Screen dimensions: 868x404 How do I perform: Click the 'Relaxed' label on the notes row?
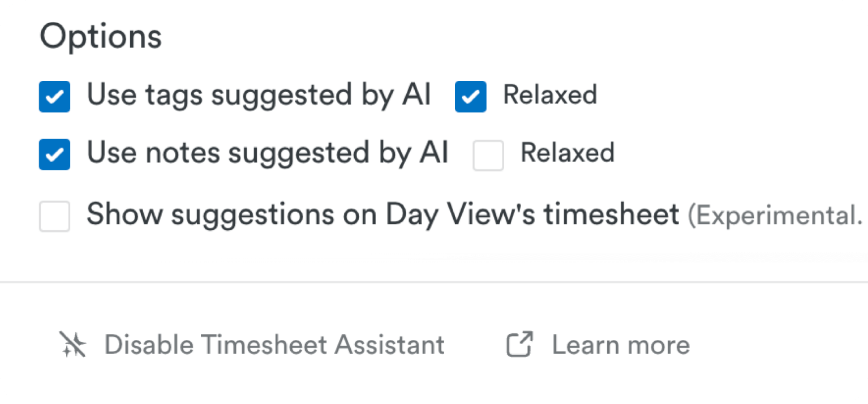[x=568, y=153]
